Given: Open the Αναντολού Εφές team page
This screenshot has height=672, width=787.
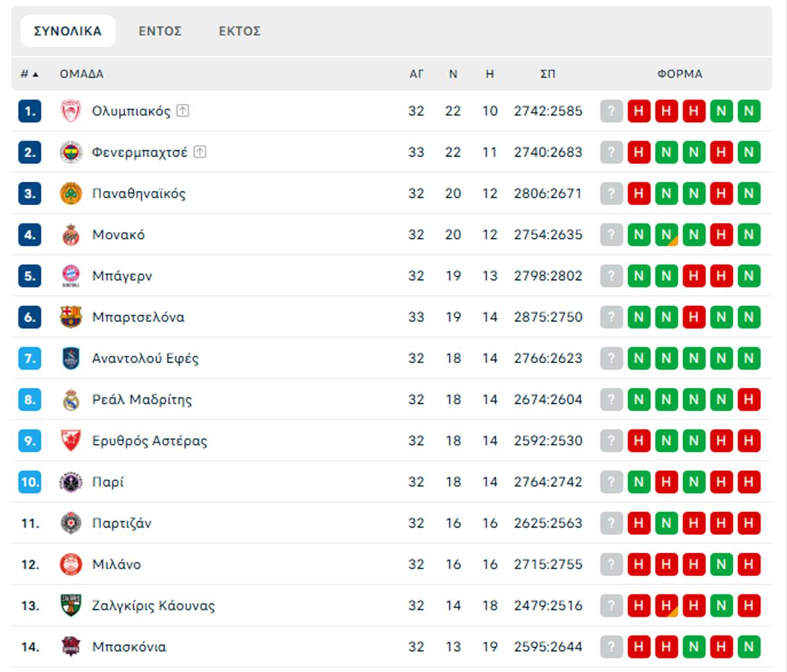Looking at the screenshot, I should coord(145,359).
